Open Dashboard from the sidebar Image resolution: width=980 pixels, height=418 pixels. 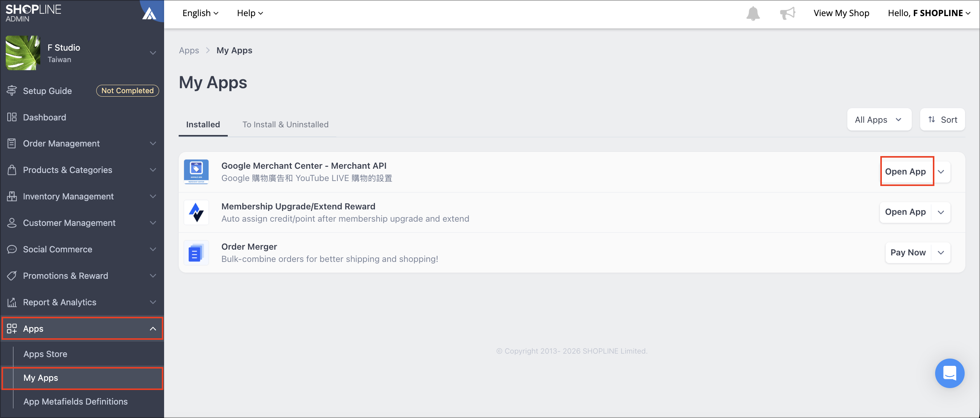pyautogui.click(x=44, y=117)
